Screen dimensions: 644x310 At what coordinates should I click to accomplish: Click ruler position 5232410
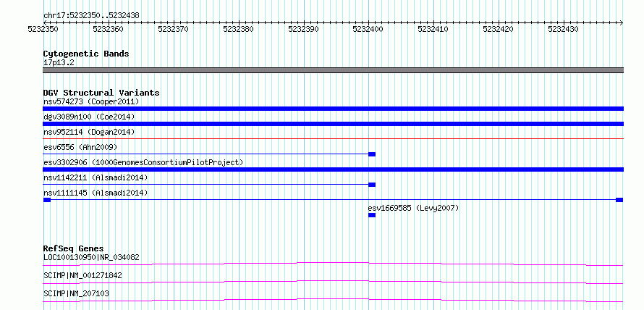click(x=433, y=29)
